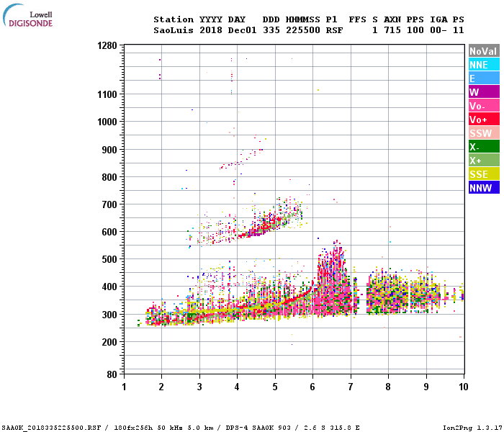This screenshot has height=432, width=504.
Task: Click the year value 2018
Action: tap(211, 30)
